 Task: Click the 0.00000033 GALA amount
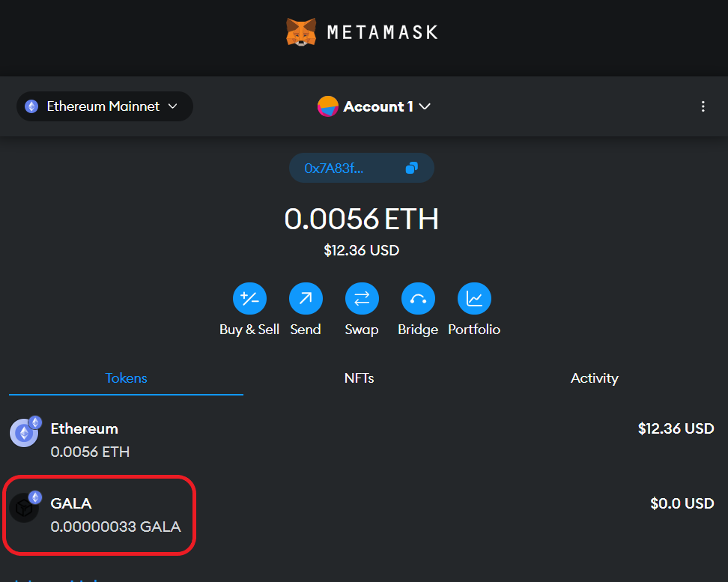tap(115, 527)
